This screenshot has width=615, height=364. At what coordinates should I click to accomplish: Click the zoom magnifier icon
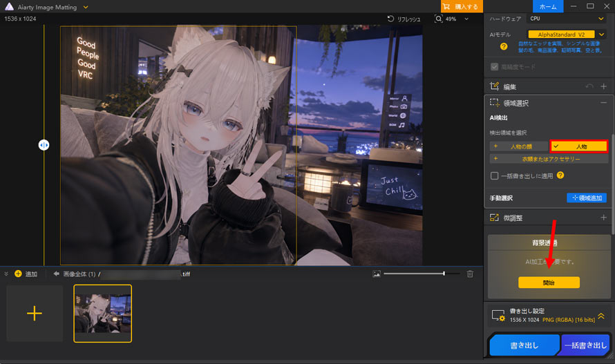coord(438,19)
